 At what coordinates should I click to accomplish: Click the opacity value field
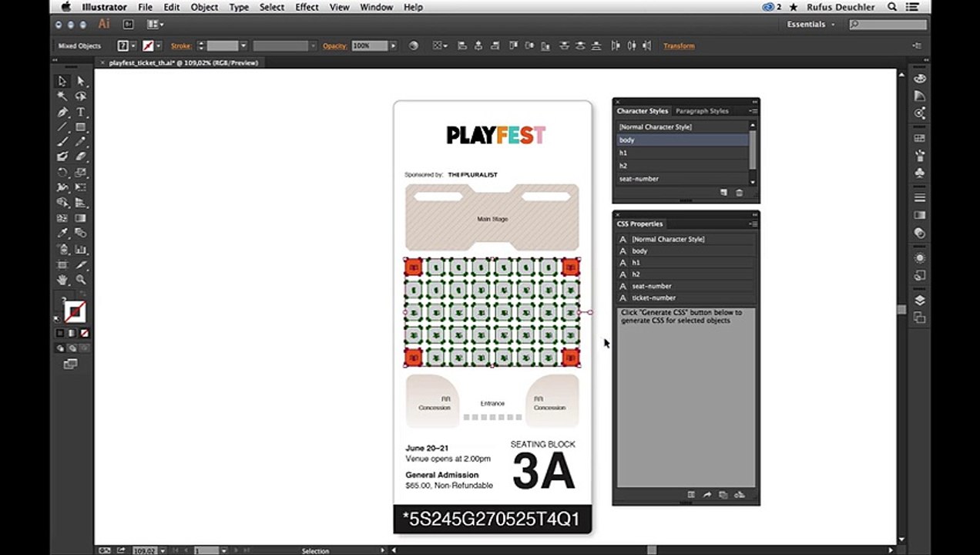(370, 46)
